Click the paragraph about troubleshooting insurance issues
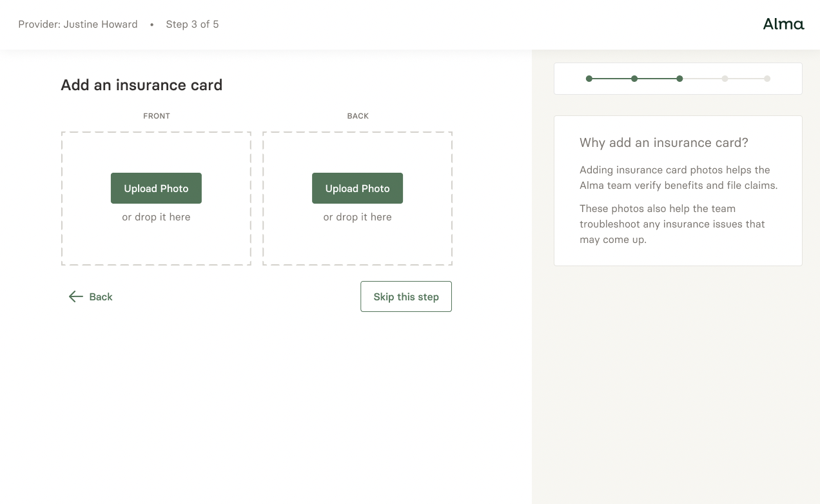 (x=672, y=224)
